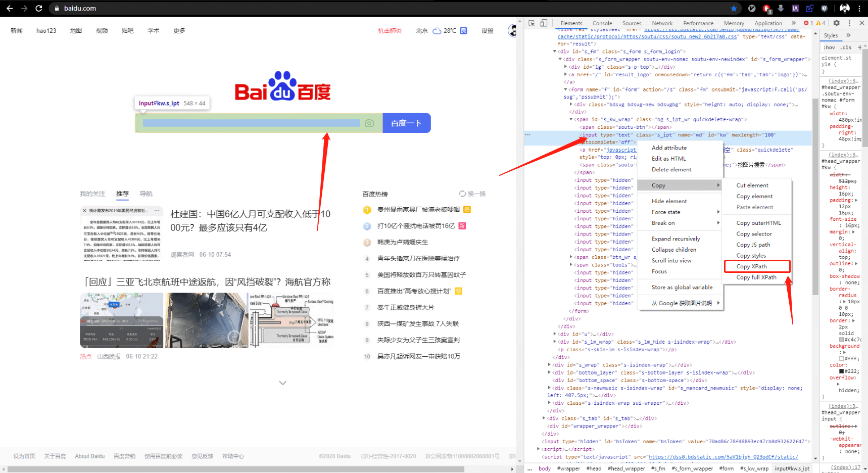Expand the Break on submenu
The width and height of the screenshot is (868, 473).
[718, 223]
